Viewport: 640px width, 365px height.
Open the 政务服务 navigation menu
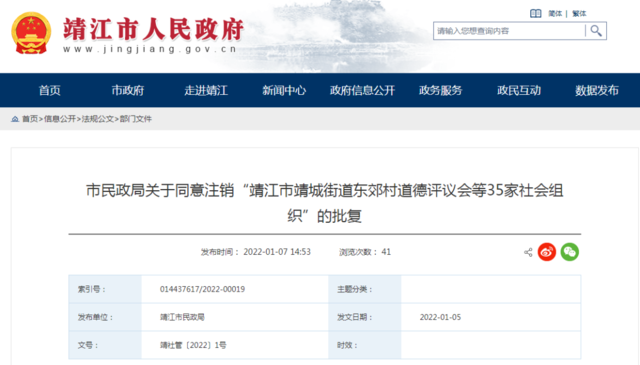tap(440, 90)
